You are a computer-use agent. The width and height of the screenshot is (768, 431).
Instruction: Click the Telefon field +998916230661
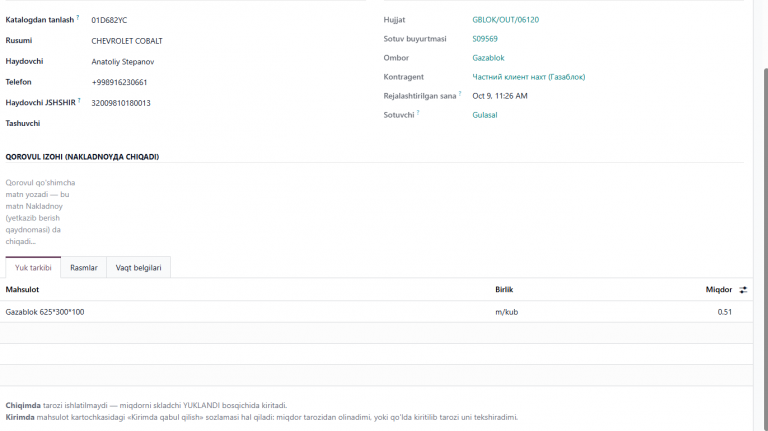pyautogui.click(x=119, y=82)
